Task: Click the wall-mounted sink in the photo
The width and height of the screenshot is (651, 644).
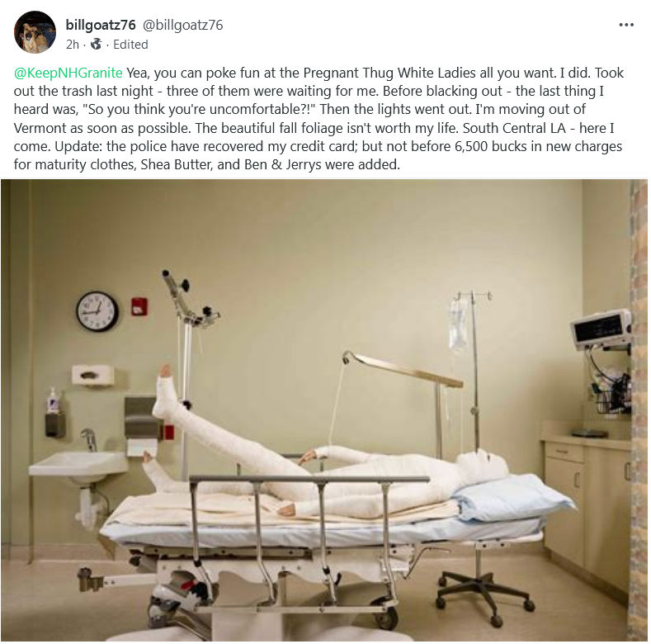Action: pos(79,466)
